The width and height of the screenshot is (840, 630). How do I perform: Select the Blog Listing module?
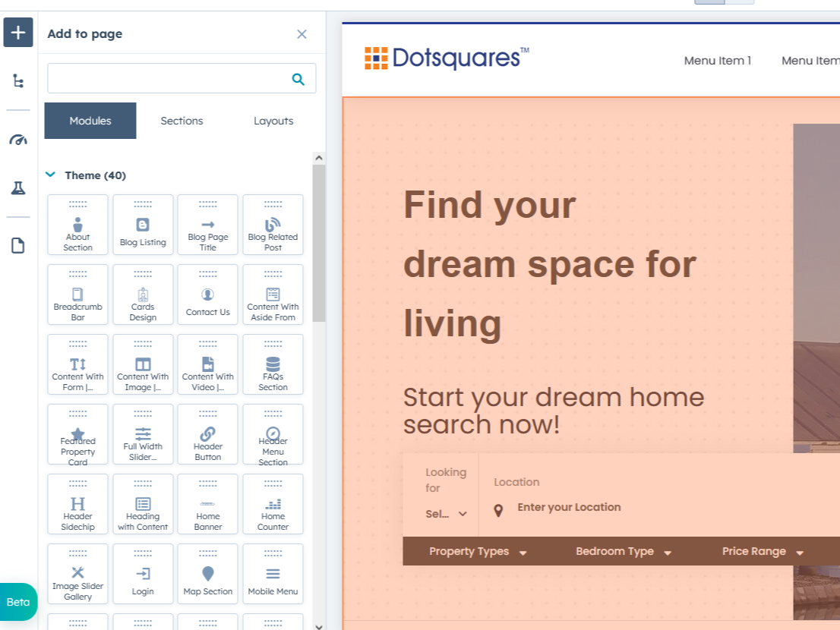(x=143, y=225)
